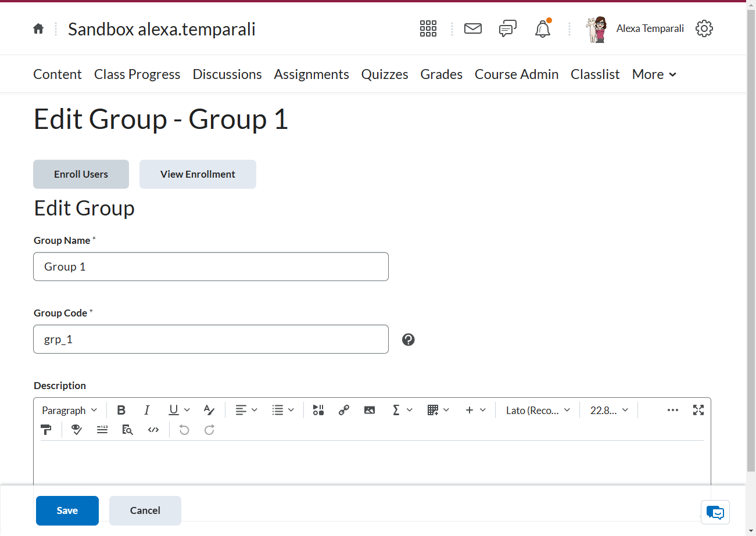Screen dimensions: 756x536
Task: Click the Group Code help icon
Action: click(x=409, y=340)
